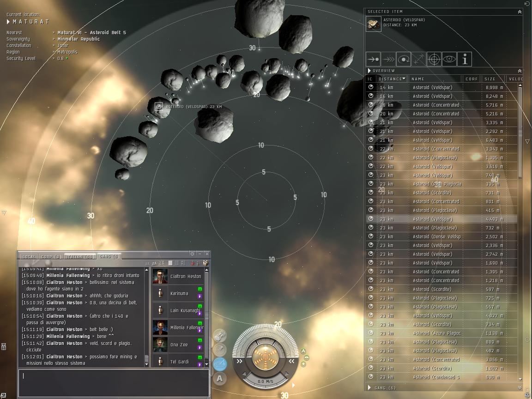532x399 pixels.
Task: Click the left double-chevron on the HUD
Action: pos(240,361)
